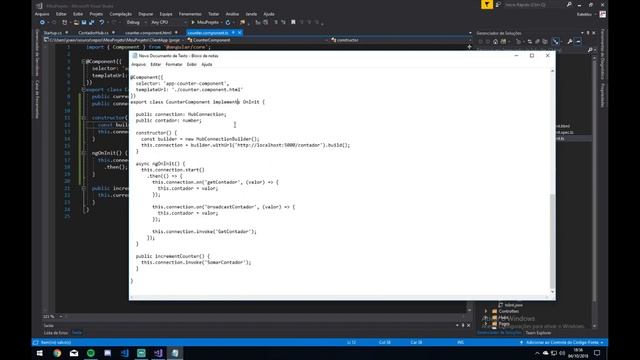Open Ferramentas menu in Visual Studio
The height and width of the screenshot is (360, 640).
click(190, 14)
